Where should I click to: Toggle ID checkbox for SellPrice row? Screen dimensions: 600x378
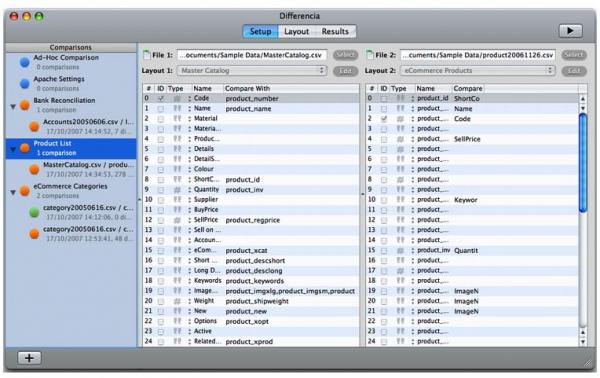[x=161, y=220]
